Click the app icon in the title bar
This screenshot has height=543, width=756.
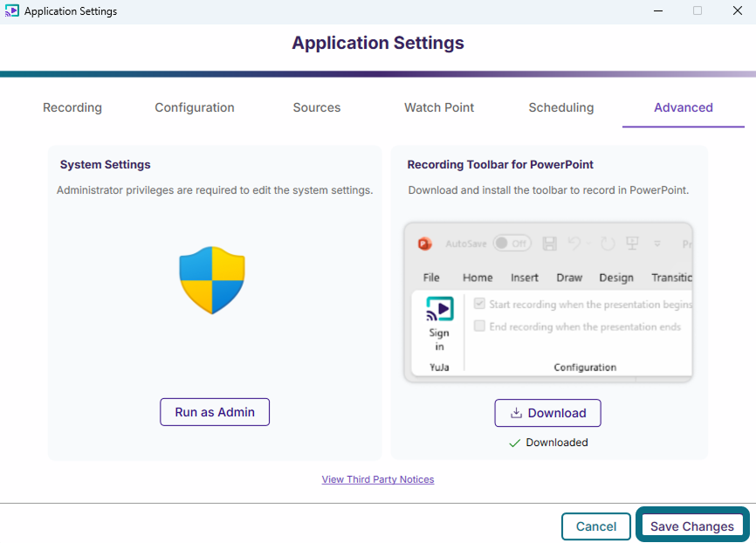pyautogui.click(x=12, y=10)
